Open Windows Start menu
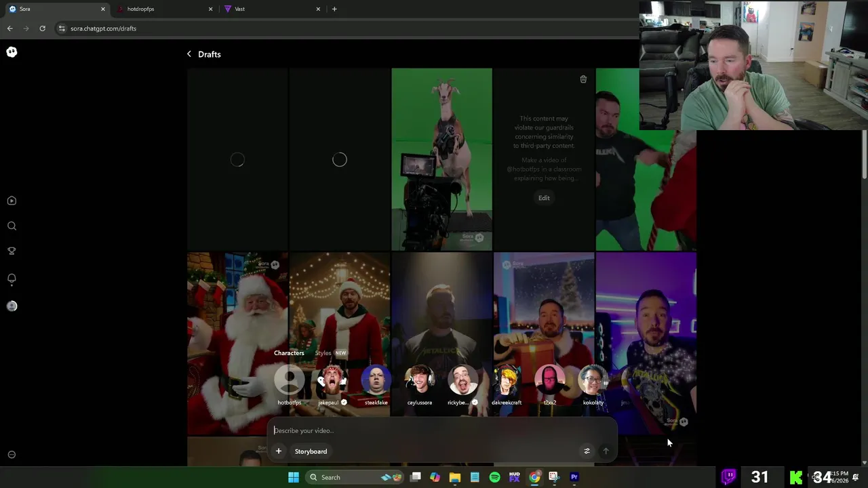 point(294,477)
